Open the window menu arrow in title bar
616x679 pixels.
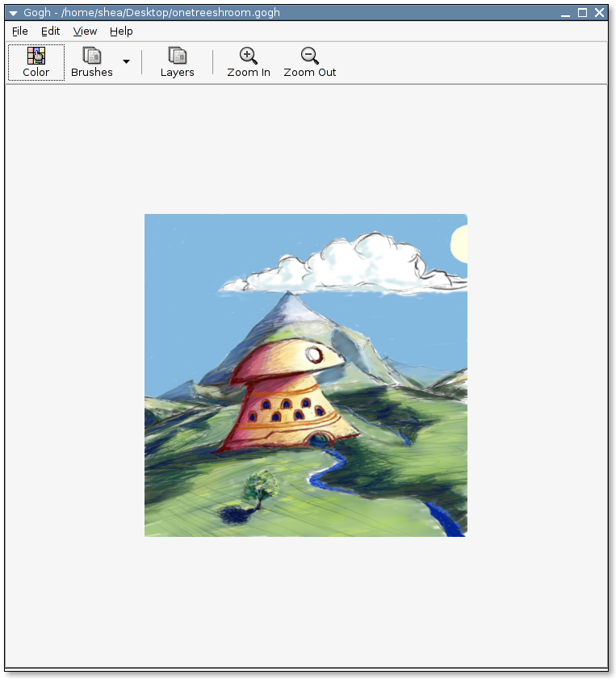(14, 13)
